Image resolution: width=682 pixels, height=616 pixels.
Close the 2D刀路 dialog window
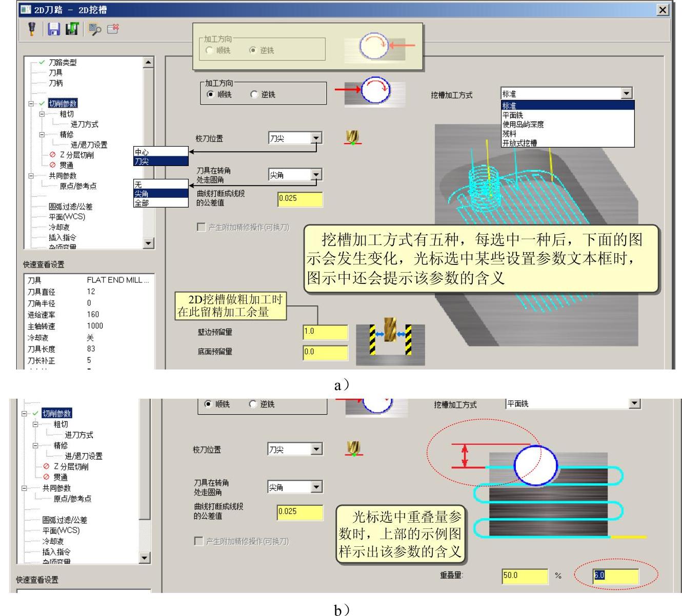point(663,10)
